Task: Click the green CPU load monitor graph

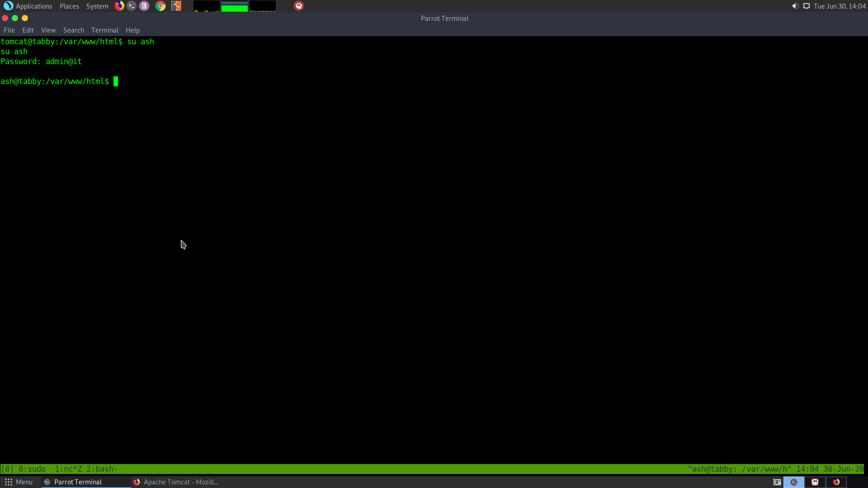Action: pos(235,6)
